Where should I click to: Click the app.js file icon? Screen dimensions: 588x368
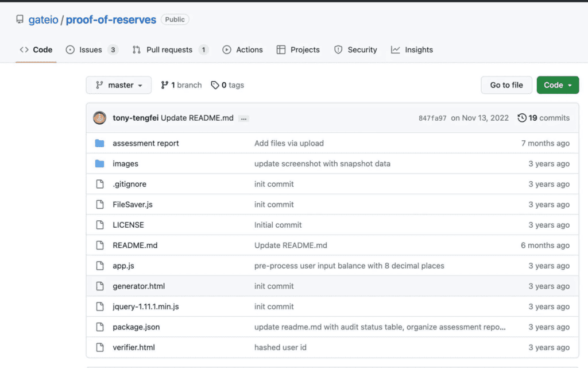100,266
